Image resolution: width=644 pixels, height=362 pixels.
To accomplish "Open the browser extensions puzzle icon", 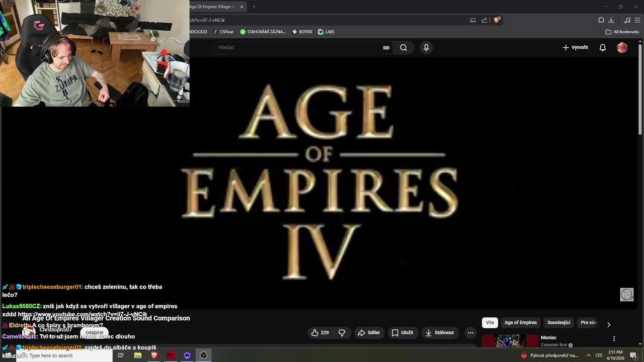I will (x=601, y=20).
